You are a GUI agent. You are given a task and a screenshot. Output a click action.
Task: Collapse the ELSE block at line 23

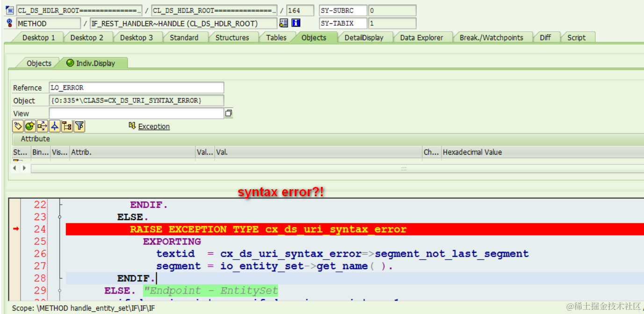(x=60, y=217)
